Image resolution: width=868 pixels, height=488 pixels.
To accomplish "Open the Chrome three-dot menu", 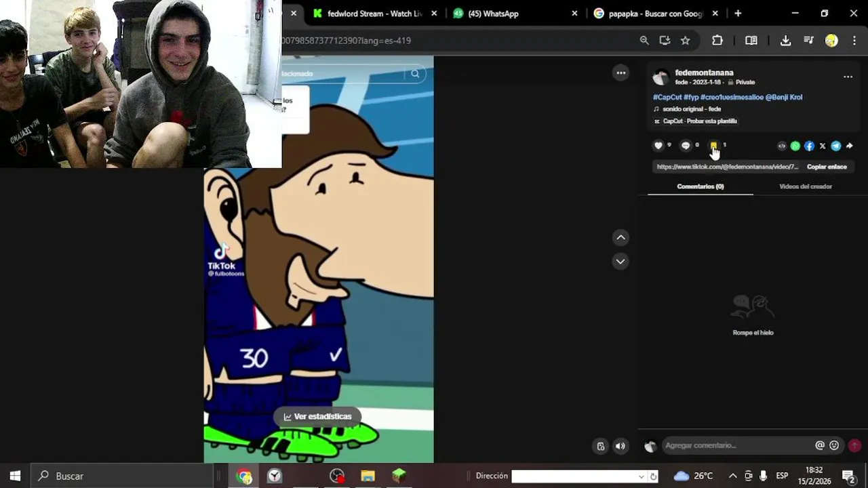I will point(854,41).
